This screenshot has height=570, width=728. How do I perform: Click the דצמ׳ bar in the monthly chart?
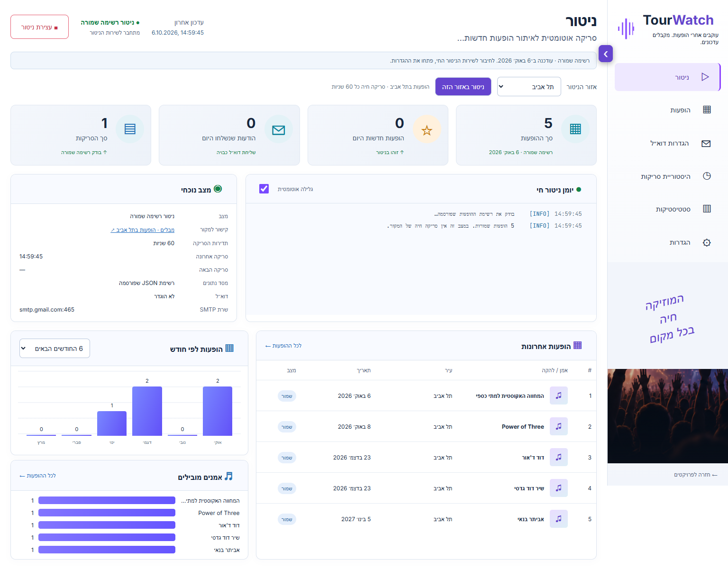pyautogui.click(x=147, y=411)
